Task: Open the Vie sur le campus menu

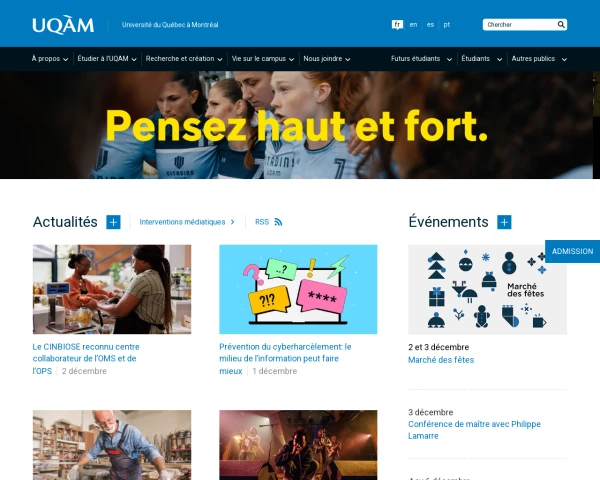Action: click(263, 59)
